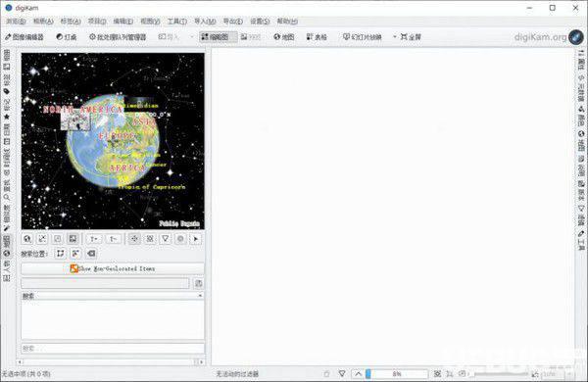This screenshot has width=588, height=382.
Task: Open the first sort dropdown below the map
Action: click(94, 239)
